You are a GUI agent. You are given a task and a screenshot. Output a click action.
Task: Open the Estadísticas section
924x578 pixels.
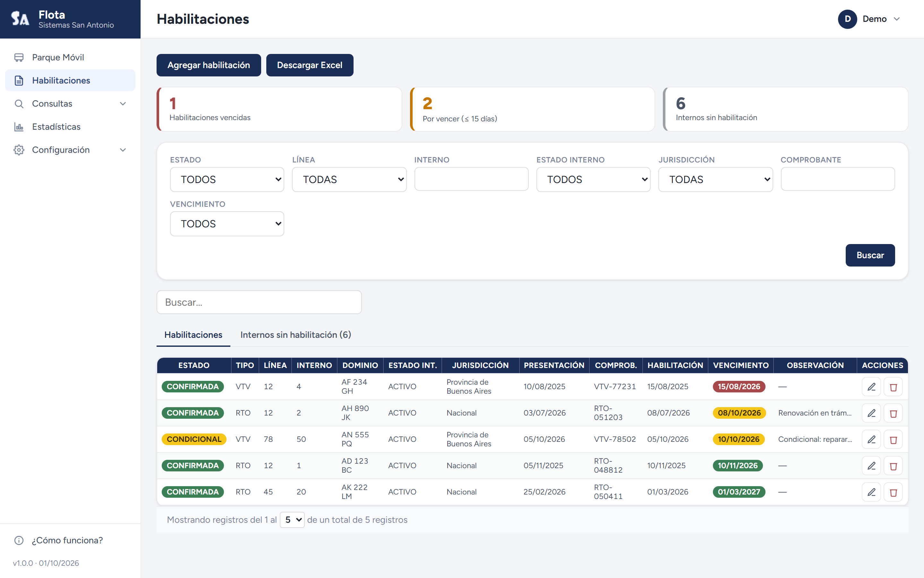70,127
